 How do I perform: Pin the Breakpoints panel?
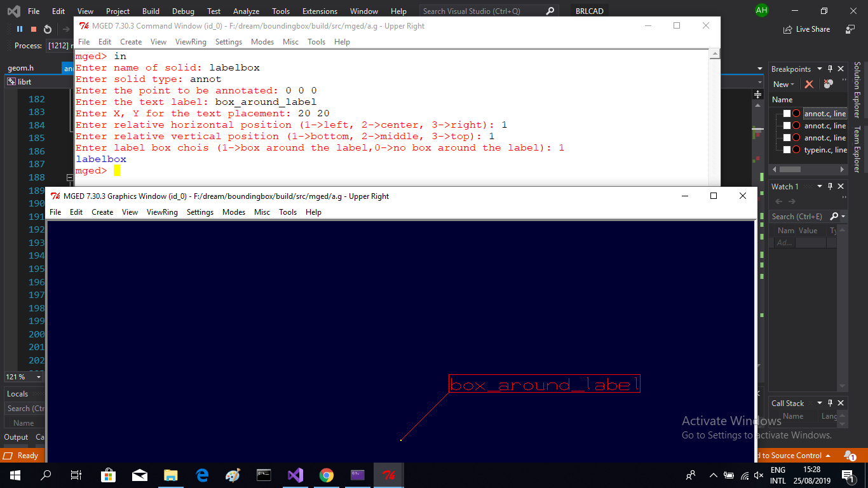(830, 69)
